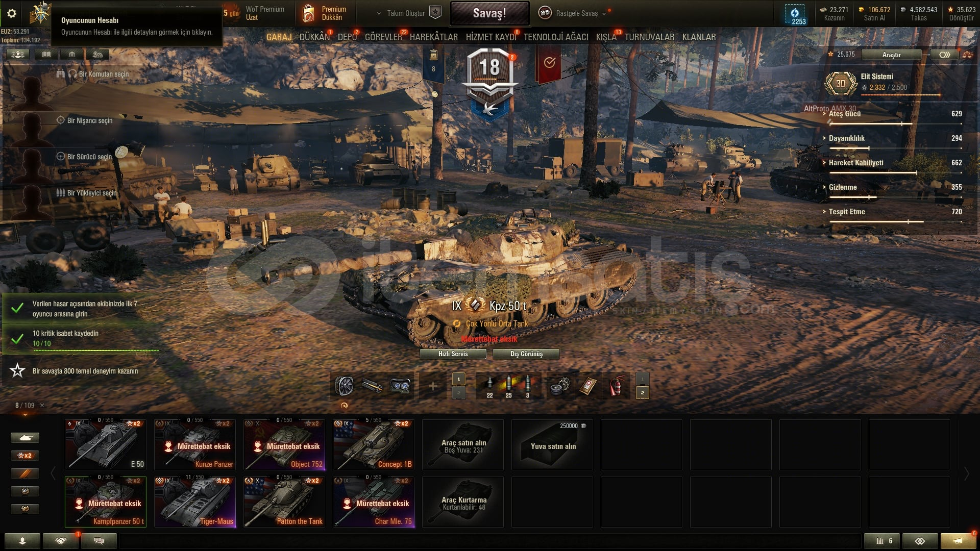980x551 pixels.
Task: Open the Rastgele Savaş battle mode dropdown
Action: [575, 13]
